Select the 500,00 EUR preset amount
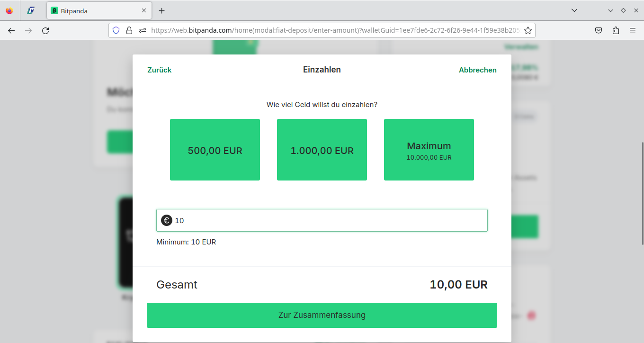The width and height of the screenshot is (644, 343). click(215, 150)
